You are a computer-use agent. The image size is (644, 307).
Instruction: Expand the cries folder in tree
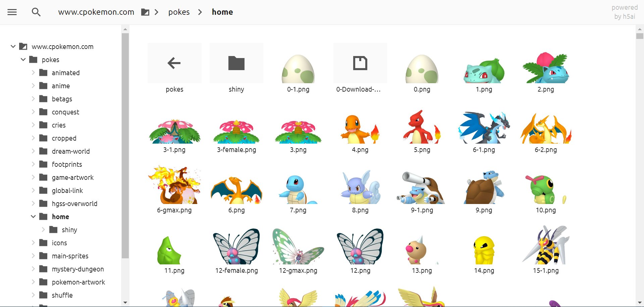tap(33, 125)
